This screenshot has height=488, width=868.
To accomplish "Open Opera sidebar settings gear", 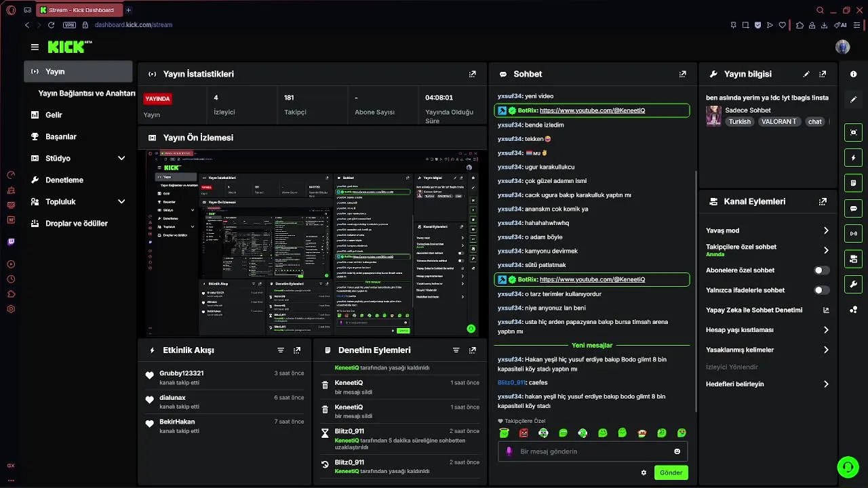I will tap(11, 309).
